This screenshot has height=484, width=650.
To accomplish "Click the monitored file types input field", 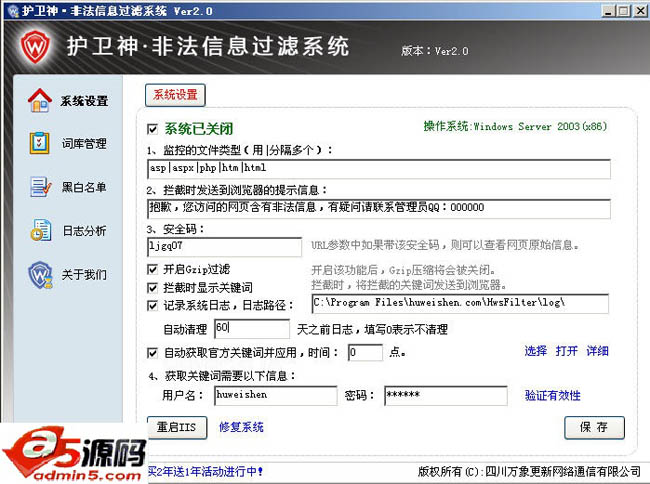I will [379, 169].
